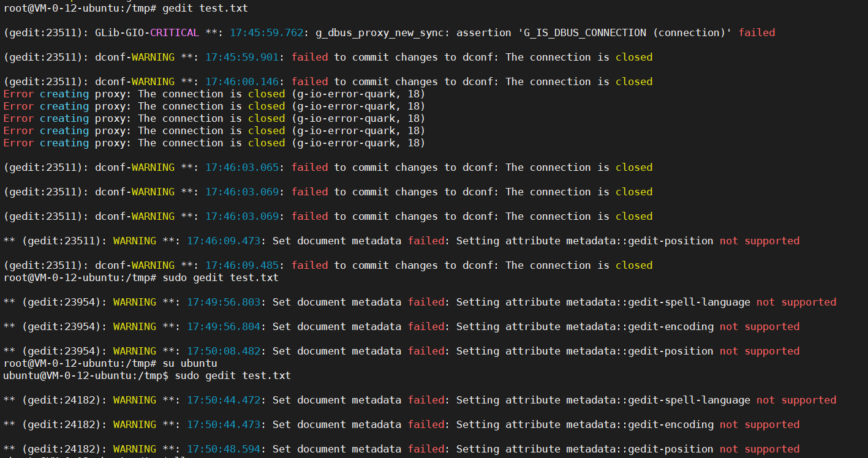Click 'gedit-spell-language' on the 17:50:44.472 line

689,400
